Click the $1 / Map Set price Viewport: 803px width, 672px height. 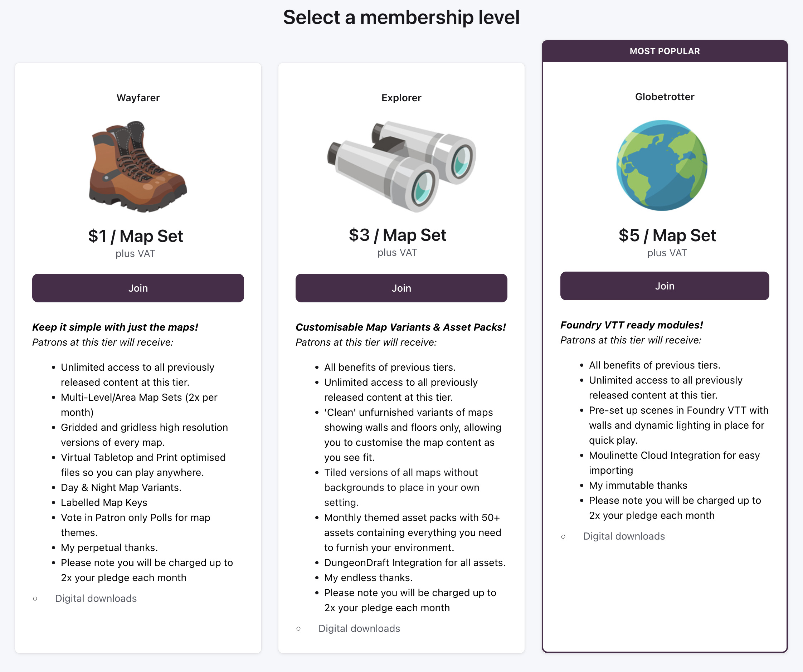[x=135, y=236]
